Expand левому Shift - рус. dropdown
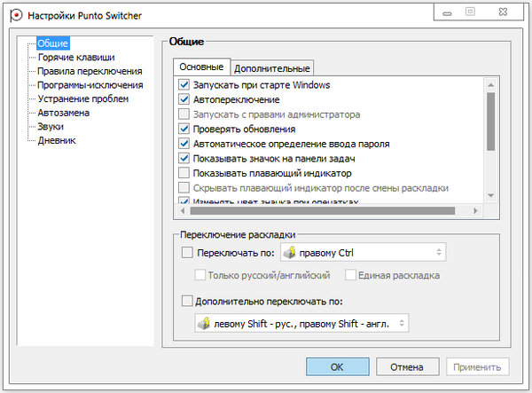The height and width of the screenshot is (393, 532). point(301,322)
